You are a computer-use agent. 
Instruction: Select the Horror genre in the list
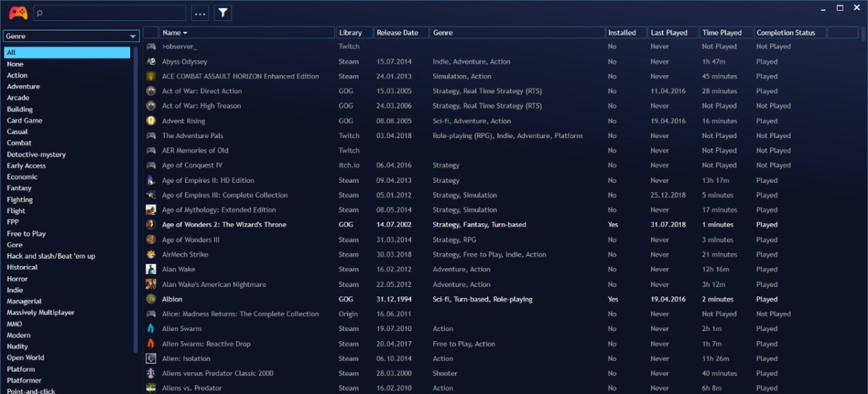(x=17, y=279)
